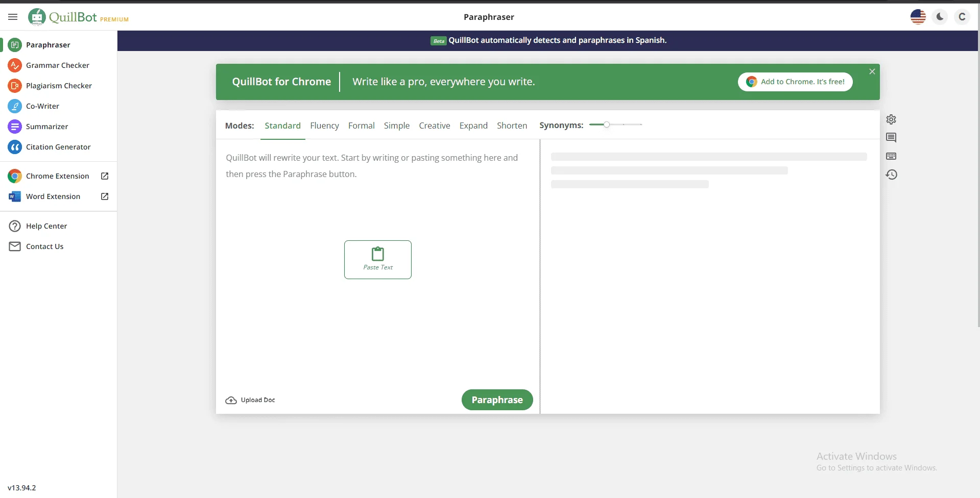Click the Plagiarism Checker sidebar icon
Image resolution: width=980 pixels, height=498 pixels.
pos(15,86)
